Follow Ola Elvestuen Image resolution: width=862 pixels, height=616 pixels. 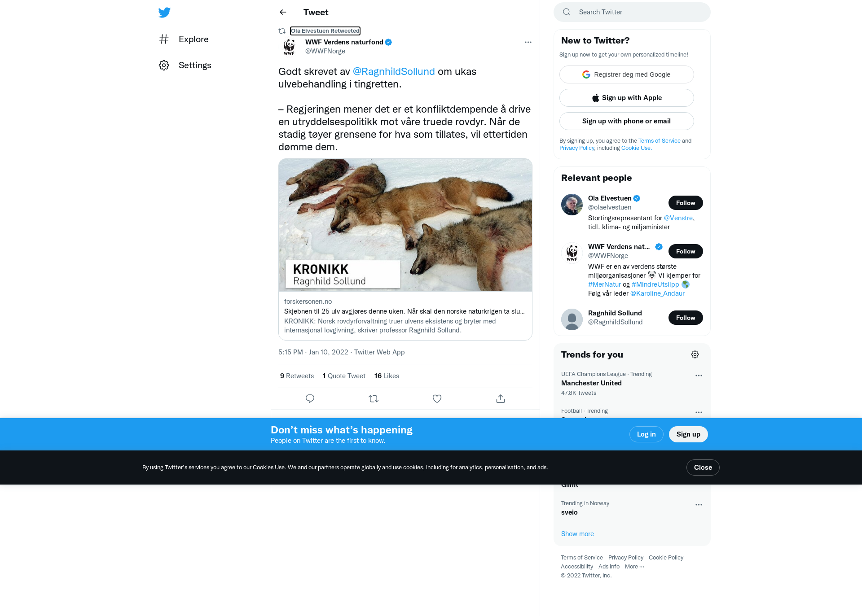tap(686, 203)
